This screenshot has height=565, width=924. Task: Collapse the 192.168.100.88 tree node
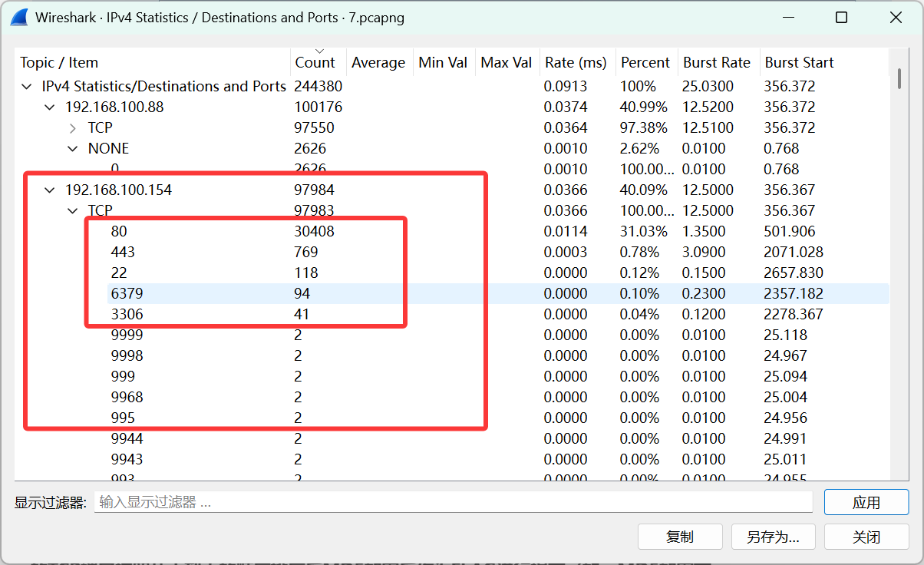[x=50, y=107]
